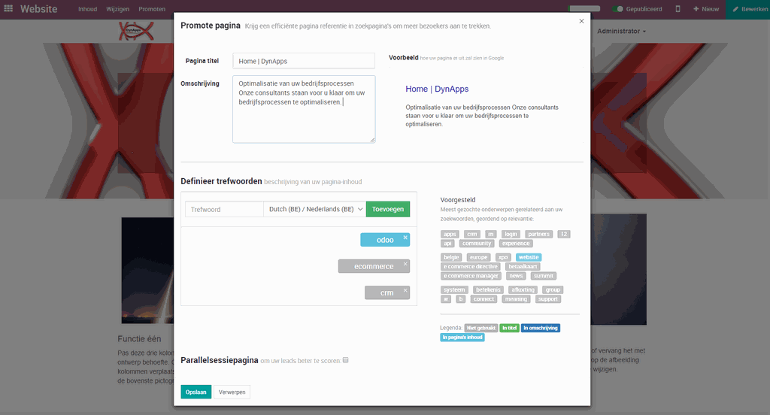This screenshot has width=770, height=415.
Task: Add the suggested keyword 'systeem'
Action: (454, 290)
